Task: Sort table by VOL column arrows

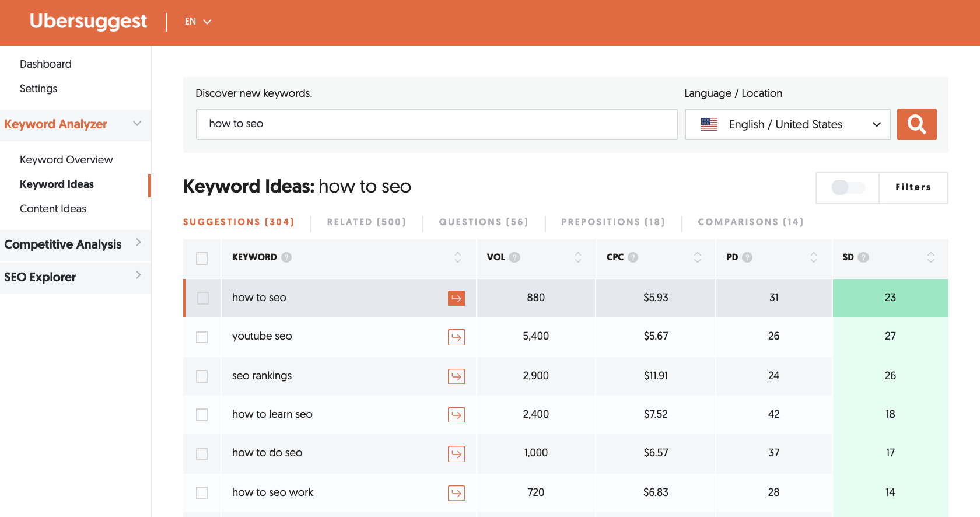Action: 578,257
